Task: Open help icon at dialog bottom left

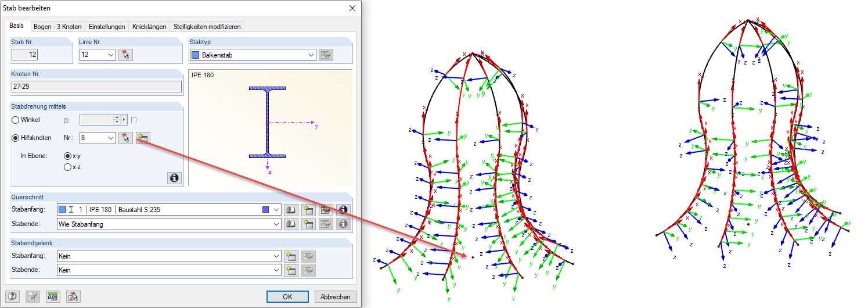Action: 13,296
